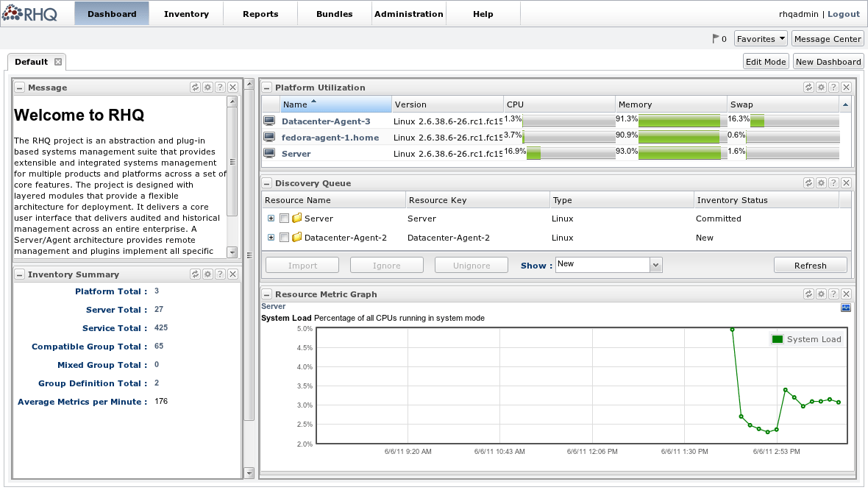Click the Edit Mode button
Viewport: 868px width, 504px height.
coord(766,62)
